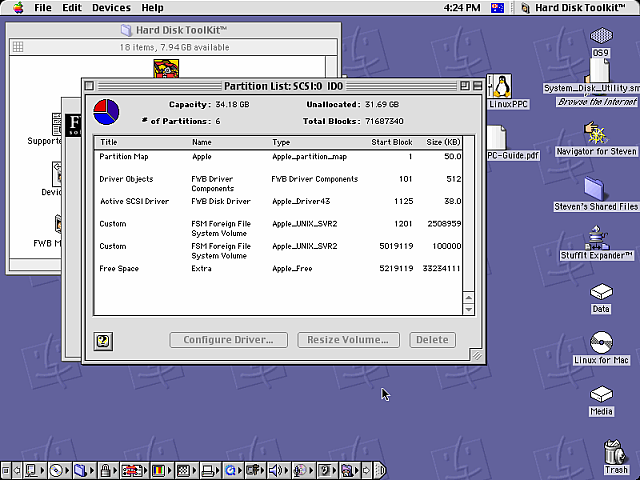
Task: Click the Name column header
Action: pos(202,142)
